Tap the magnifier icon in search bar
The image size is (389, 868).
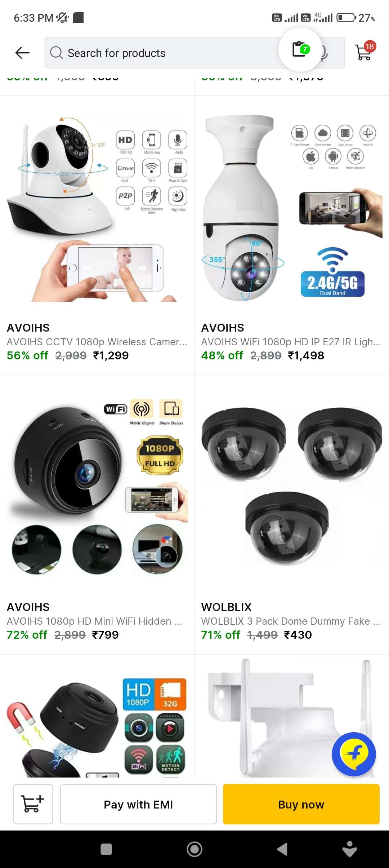57,53
